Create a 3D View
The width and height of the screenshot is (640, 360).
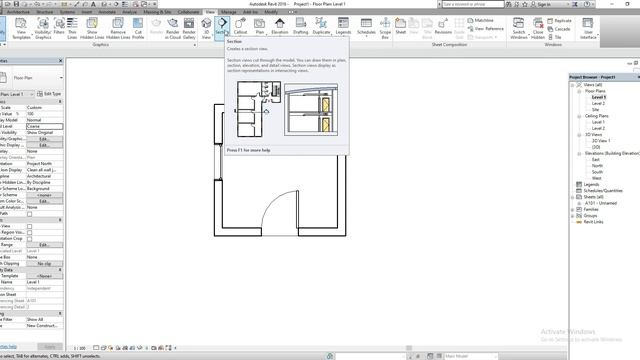coord(207,28)
